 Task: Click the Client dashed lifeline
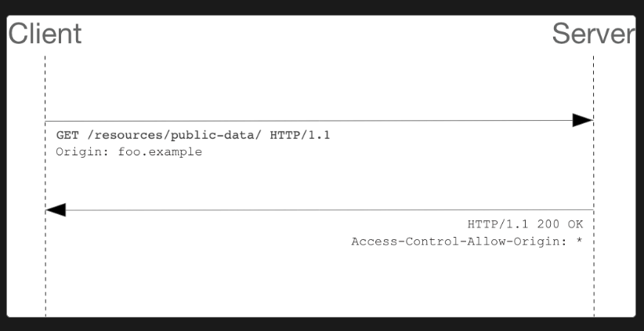pos(45,186)
